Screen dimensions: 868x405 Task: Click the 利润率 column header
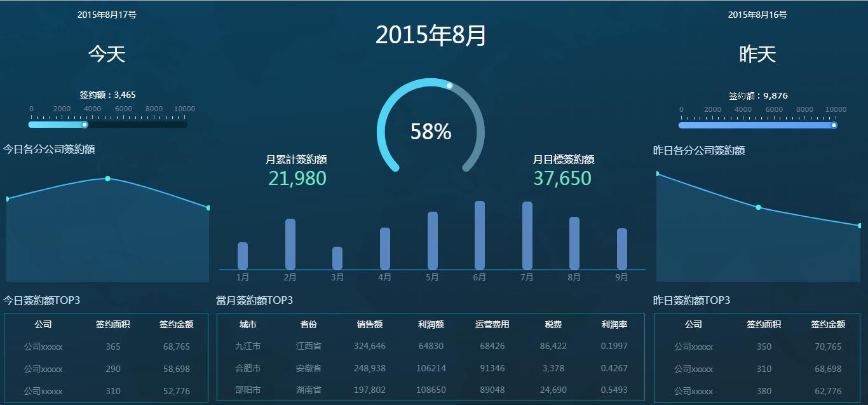click(x=614, y=324)
